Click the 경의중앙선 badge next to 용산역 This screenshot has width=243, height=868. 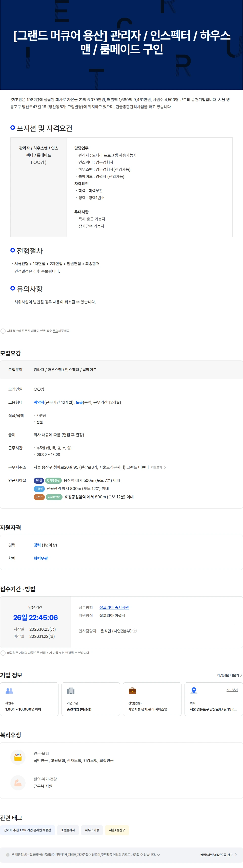(x=53, y=480)
